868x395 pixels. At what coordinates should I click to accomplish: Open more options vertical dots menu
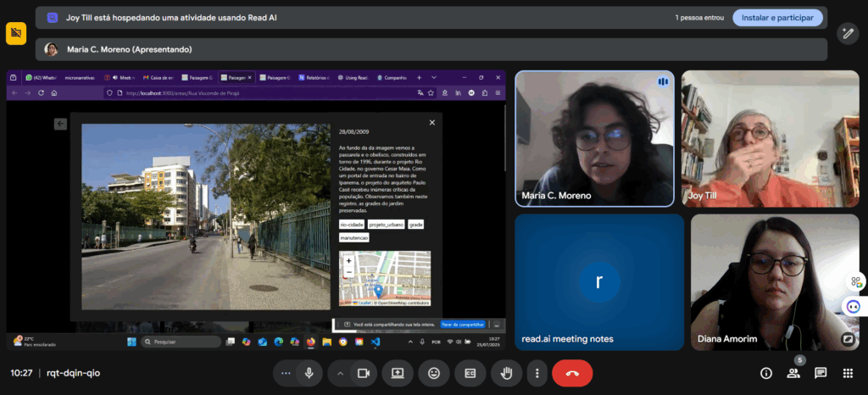click(536, 373)
